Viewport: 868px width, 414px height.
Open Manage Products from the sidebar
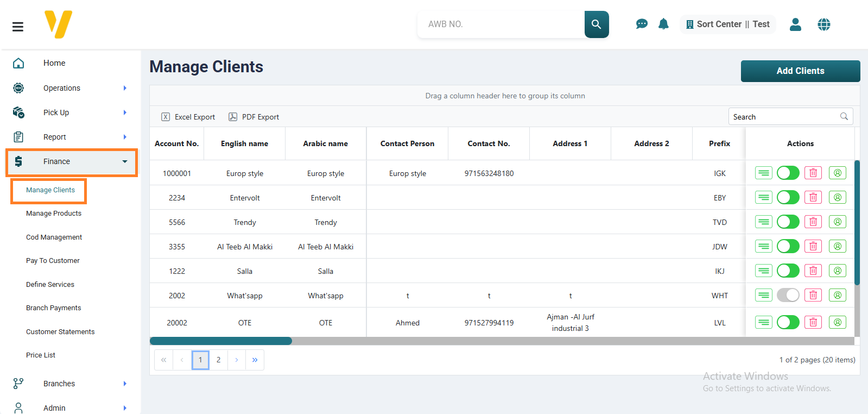[54, 214]
